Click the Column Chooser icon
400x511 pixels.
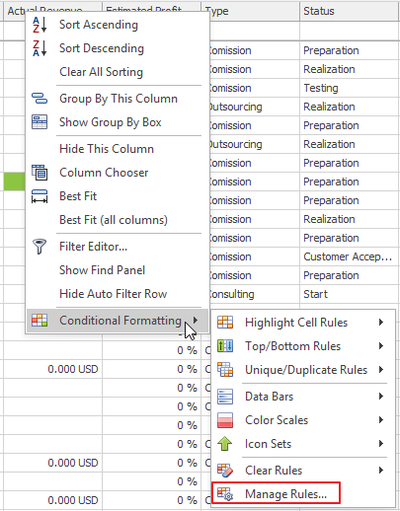[x=40, y=172]
